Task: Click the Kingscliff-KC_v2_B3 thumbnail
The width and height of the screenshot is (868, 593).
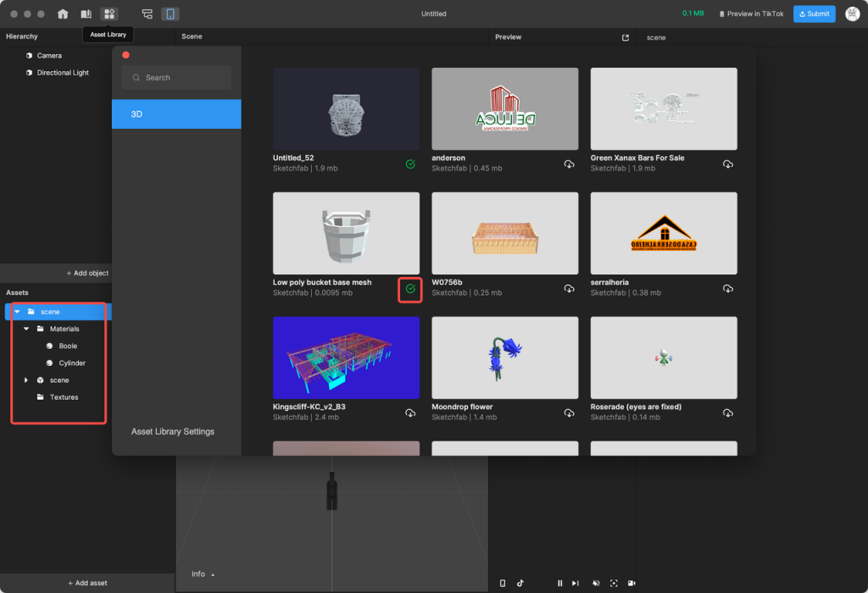Action: (346, 357)
